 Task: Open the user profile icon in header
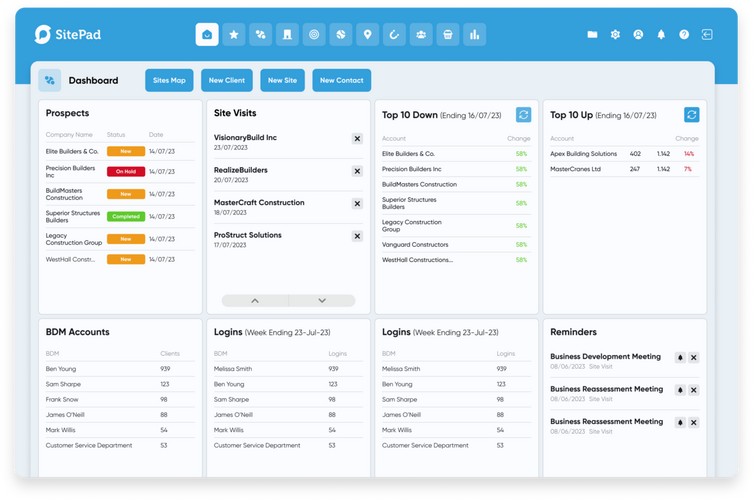(638, 35)
